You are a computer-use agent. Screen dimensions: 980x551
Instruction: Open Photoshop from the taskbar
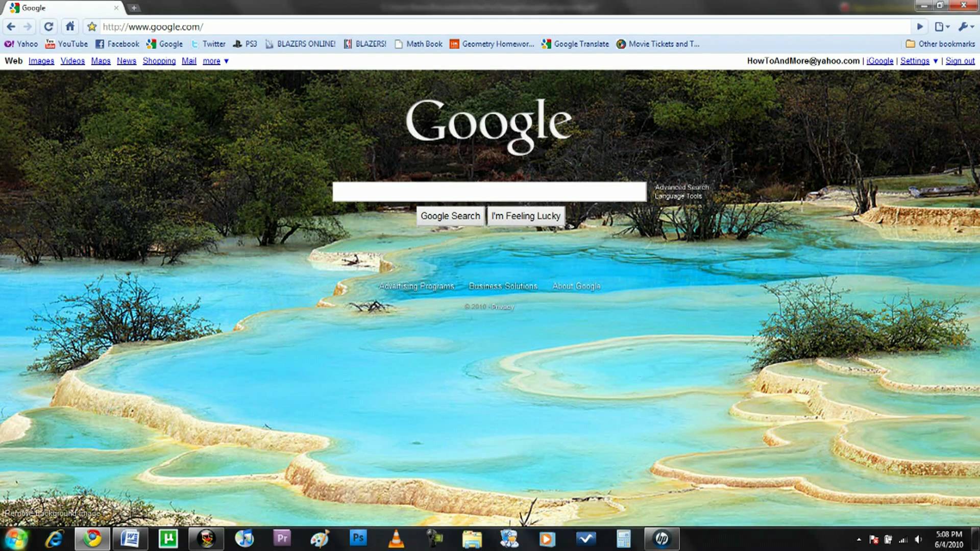(x=357, y=538)
